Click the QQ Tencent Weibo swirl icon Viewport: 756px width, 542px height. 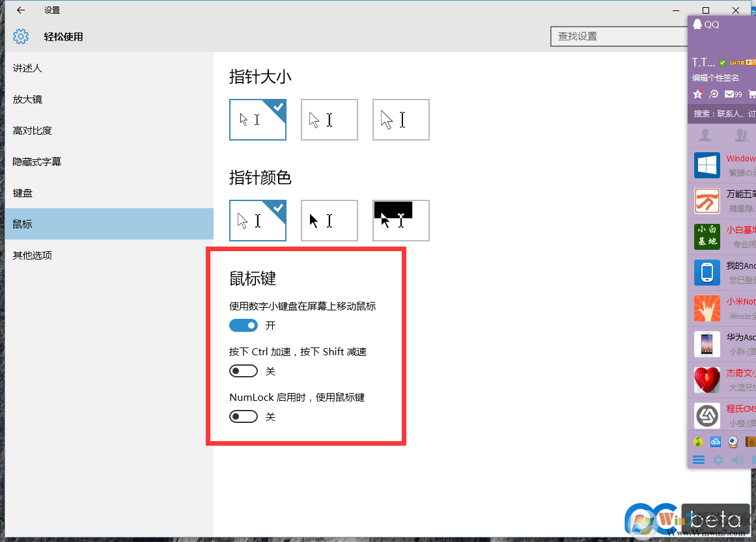714,94
